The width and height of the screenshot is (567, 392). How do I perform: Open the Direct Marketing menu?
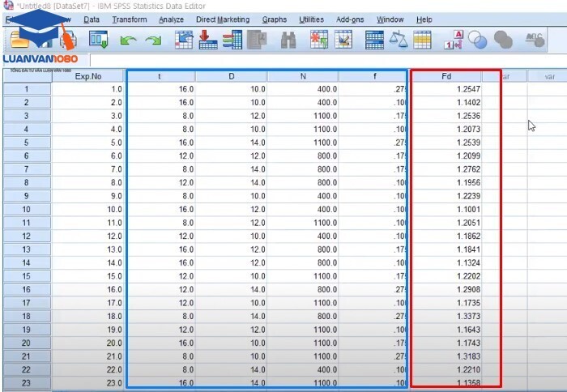[223, 19]
